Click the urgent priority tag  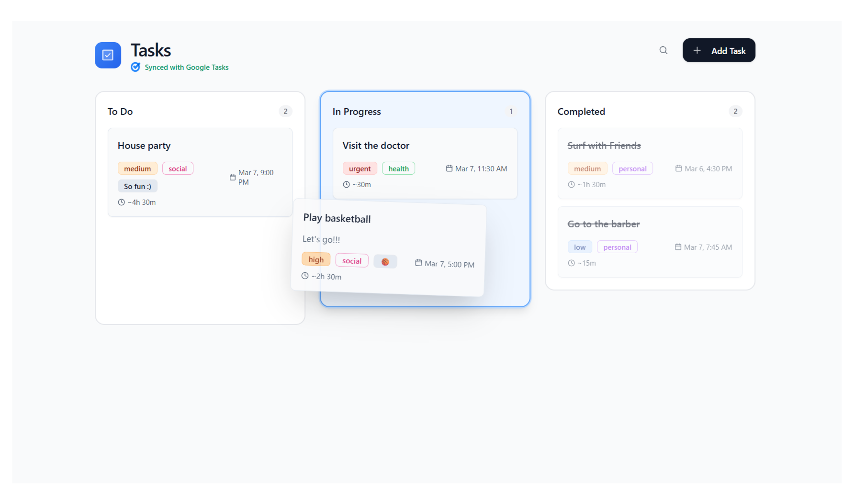click(360, 169)
